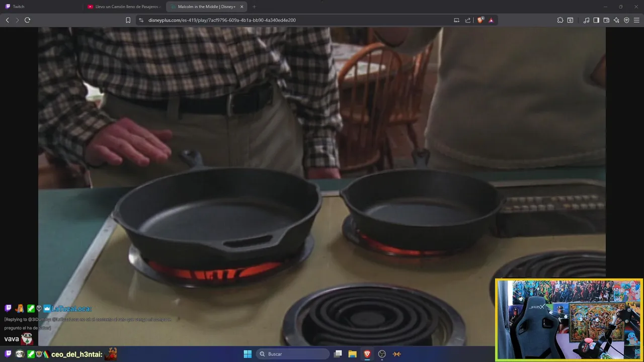Open the Brave Wallet icon
The width and height of the screenshot is (644, 362).
(x=606, y=20)
